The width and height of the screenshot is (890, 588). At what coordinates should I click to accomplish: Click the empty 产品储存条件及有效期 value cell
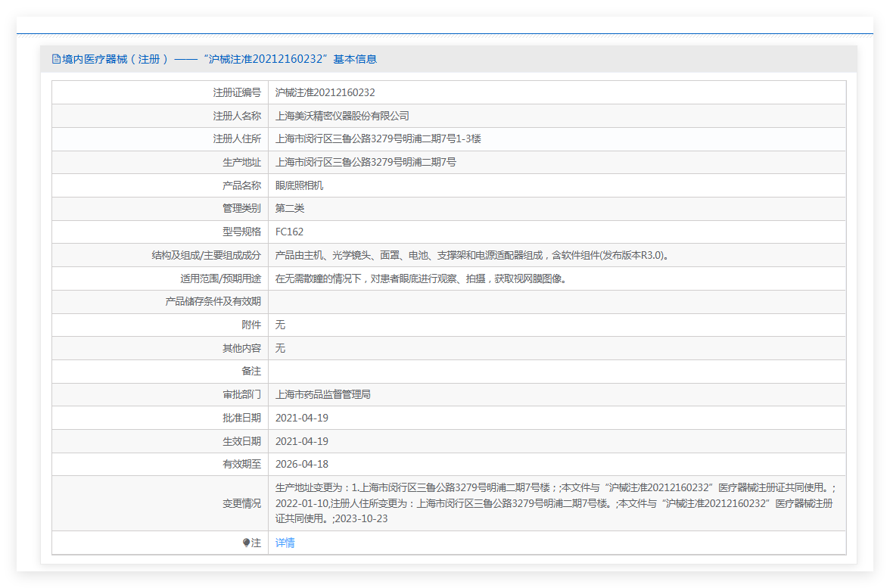(x=556, y=301)
